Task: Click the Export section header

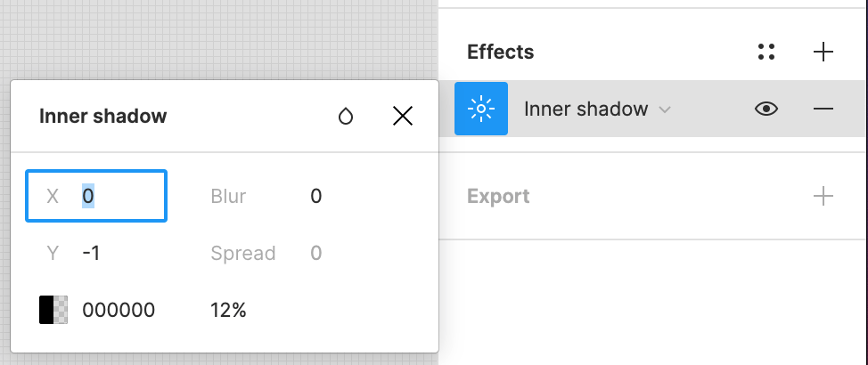Action: [x=498, y=196]
